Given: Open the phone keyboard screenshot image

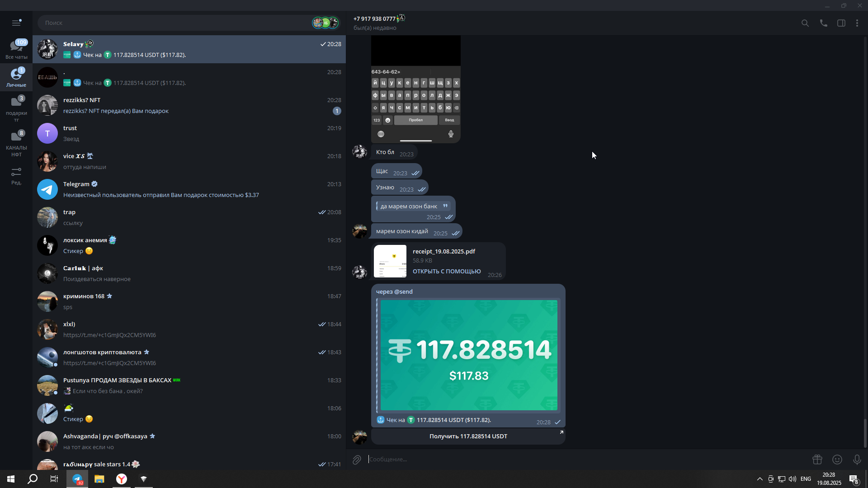Looking at the screenshot, I should tap(416, 89).
